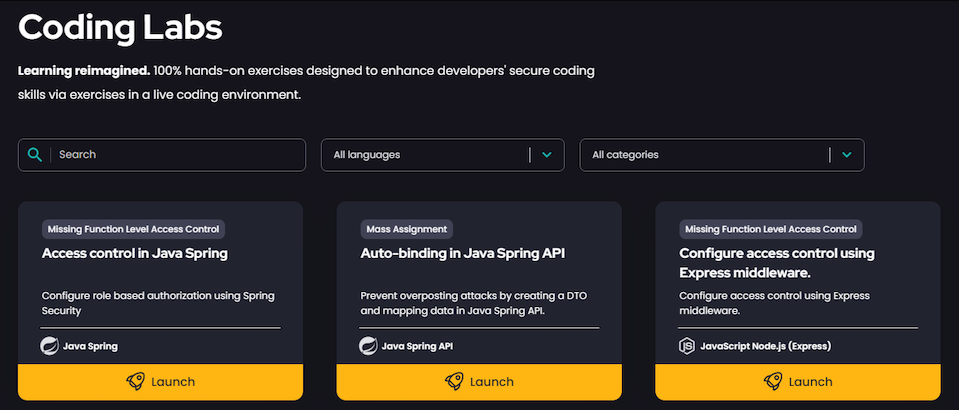
Task: Open the All categories dropdown
Action: point(705,155)
